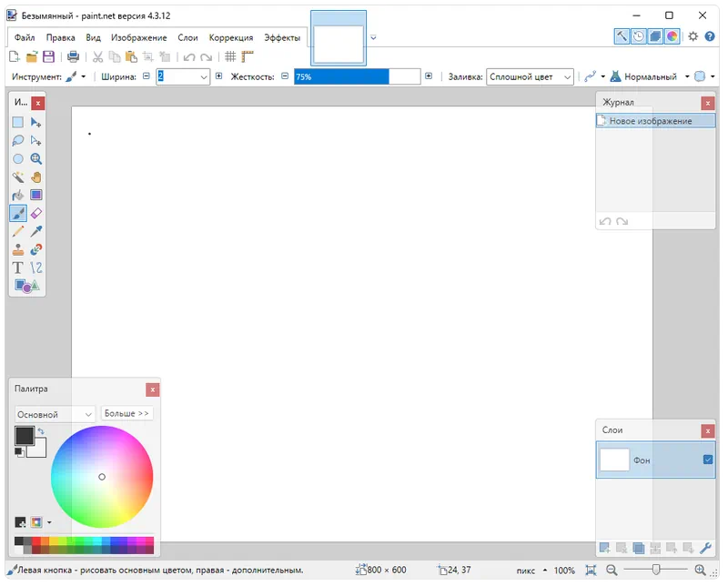728x586 pixels.
Task: Select the Clone Stamp tool
Action: pos(17,249)
